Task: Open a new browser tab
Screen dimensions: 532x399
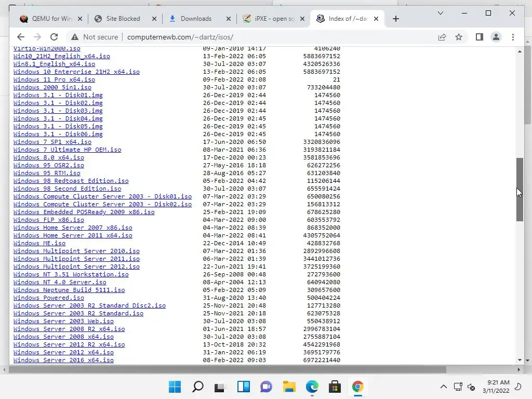Action: 395,19
